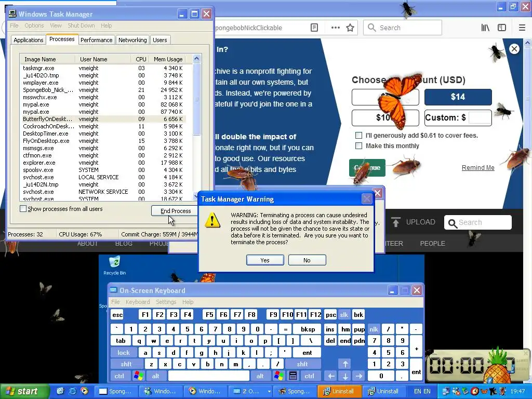
Task: Open the Settings menu in On-Screen Keyboard
Action: click(x=166, y=302)
